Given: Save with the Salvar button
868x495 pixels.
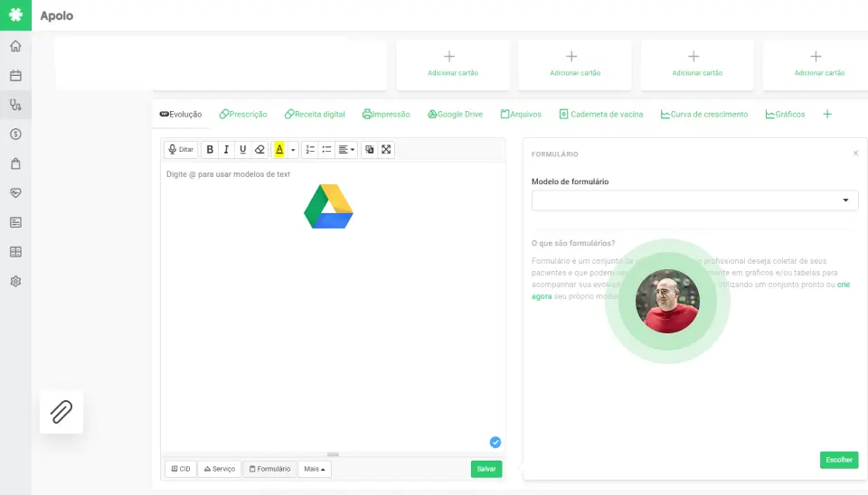Looking at the screenshot, I should [x=486, y=469].
